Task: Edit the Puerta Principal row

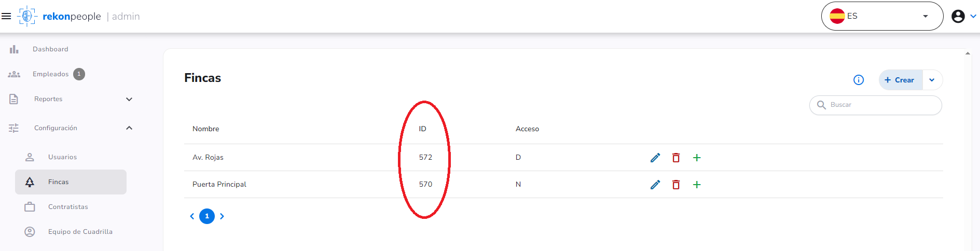Action: click(x=655, y=185)
